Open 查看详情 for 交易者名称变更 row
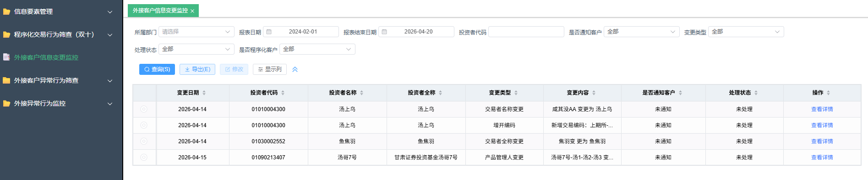Viewport: 868px width, 180px height. 822,109
